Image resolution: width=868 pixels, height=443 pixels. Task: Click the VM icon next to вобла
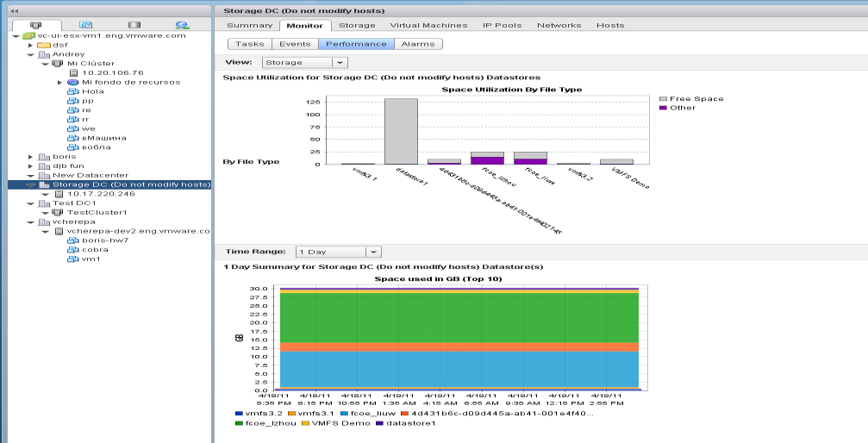click(72, 147)
